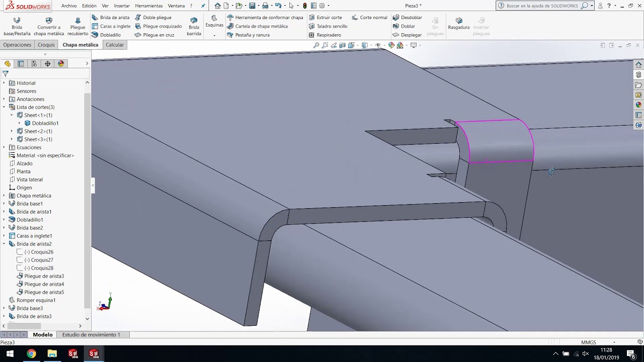Open the Archivo menu
The image size is (644, 362).
(x=69, y=6)
